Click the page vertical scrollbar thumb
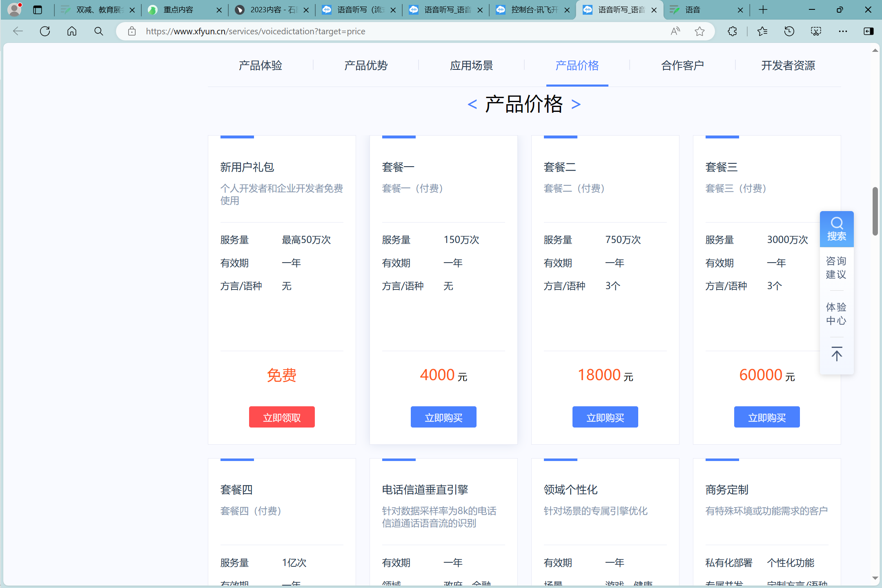 click(875, 211)
